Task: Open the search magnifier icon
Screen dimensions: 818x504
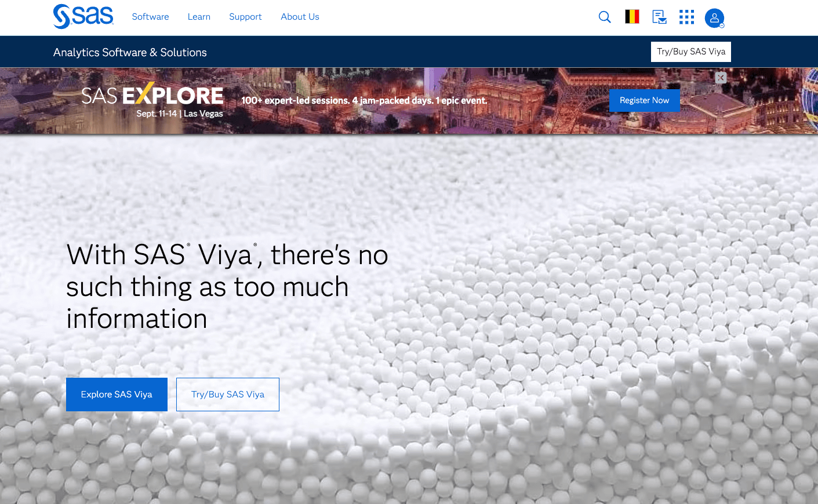Action: [605, 17]
